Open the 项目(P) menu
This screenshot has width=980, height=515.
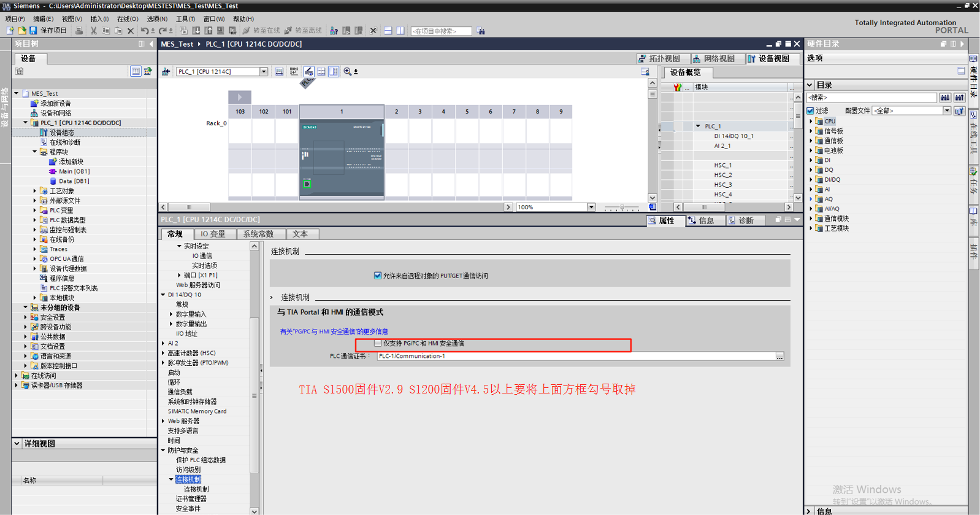pyautogui.click(x=15, y=19)
